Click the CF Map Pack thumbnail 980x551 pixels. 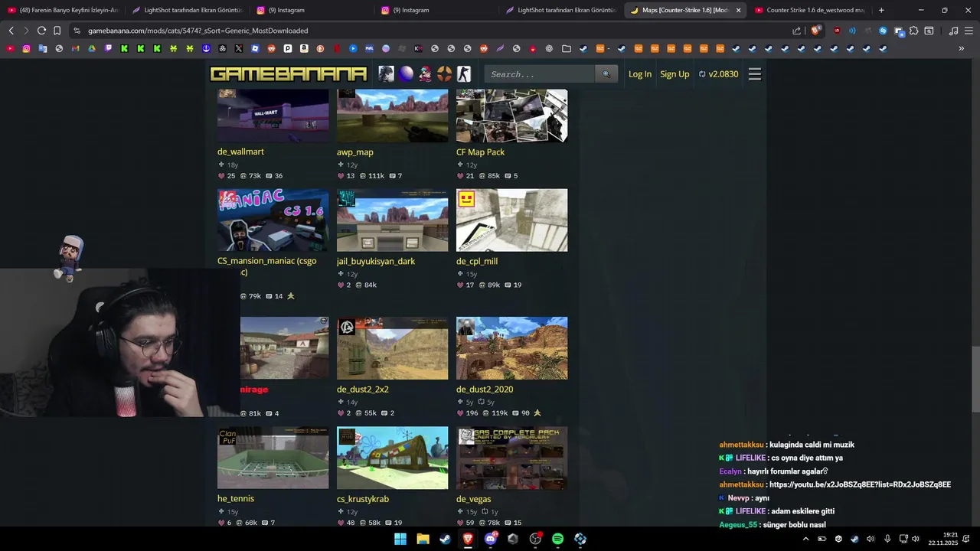(512, 116)
